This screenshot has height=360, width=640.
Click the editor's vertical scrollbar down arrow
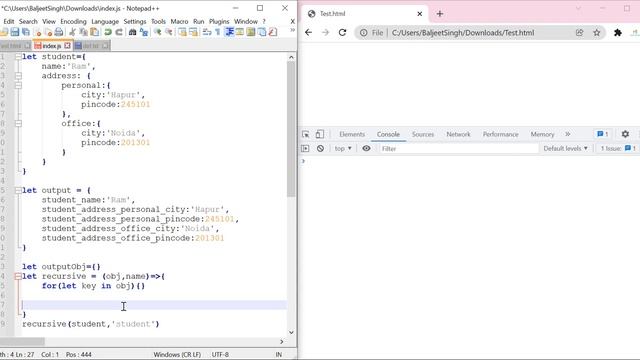click(x=291, y=332)
